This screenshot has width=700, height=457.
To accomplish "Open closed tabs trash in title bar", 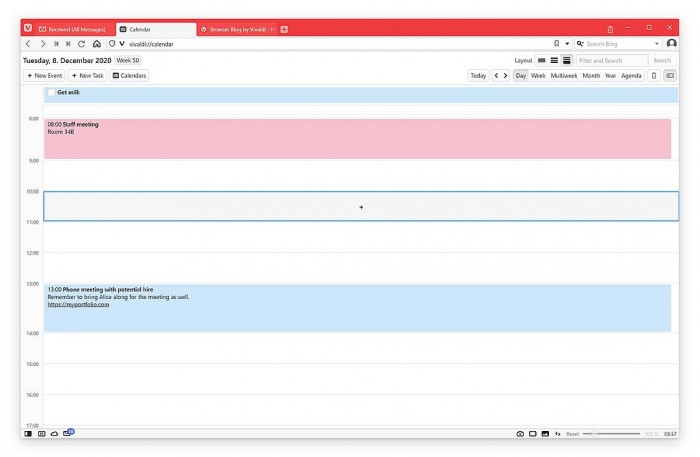I will point(610,29).
